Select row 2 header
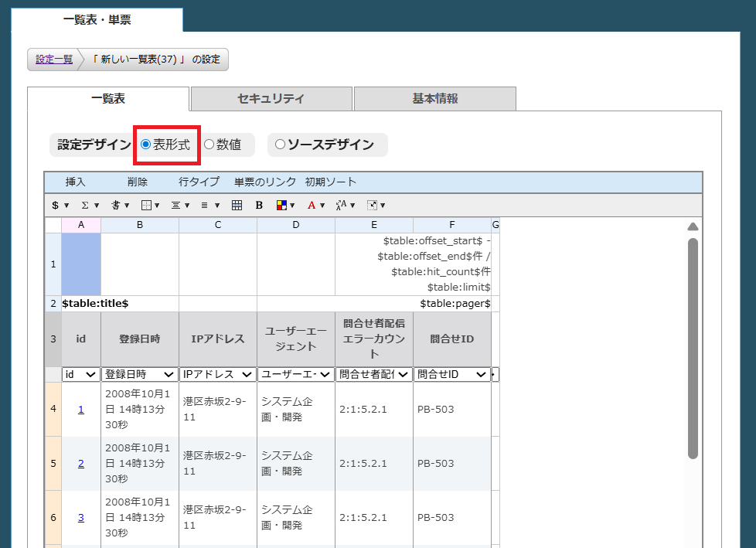The width and height of the screenshot is (756, 548). (x=53, y=304)
